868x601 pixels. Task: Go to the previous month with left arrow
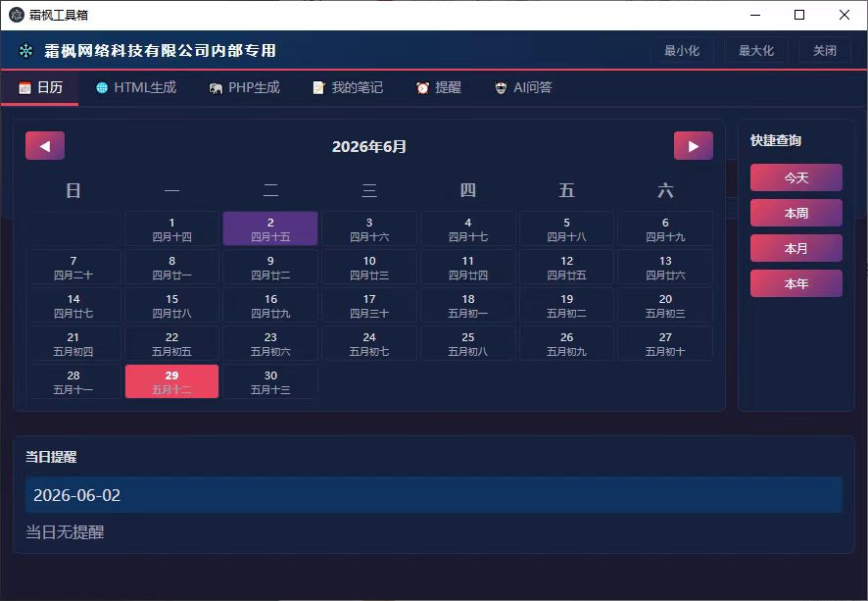[45, 146]
